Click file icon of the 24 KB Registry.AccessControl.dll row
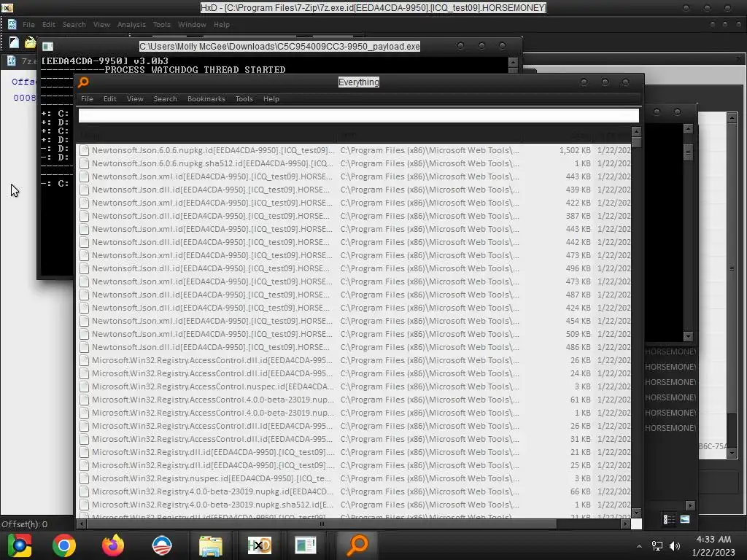Image resolution: width=747 pixels, height=560 pixels. [85, 373]
